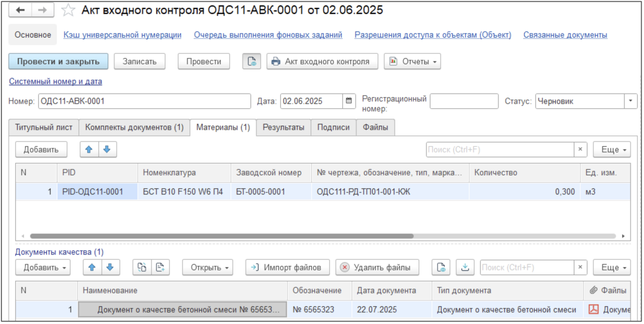Open the Подписи tab
This screenshot has height=324, width=644.
[333, 127]
